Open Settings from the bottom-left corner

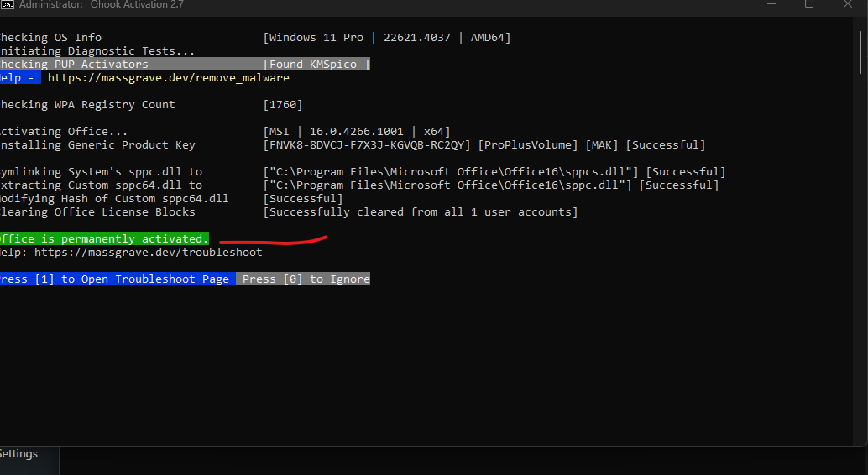[18, 454]
